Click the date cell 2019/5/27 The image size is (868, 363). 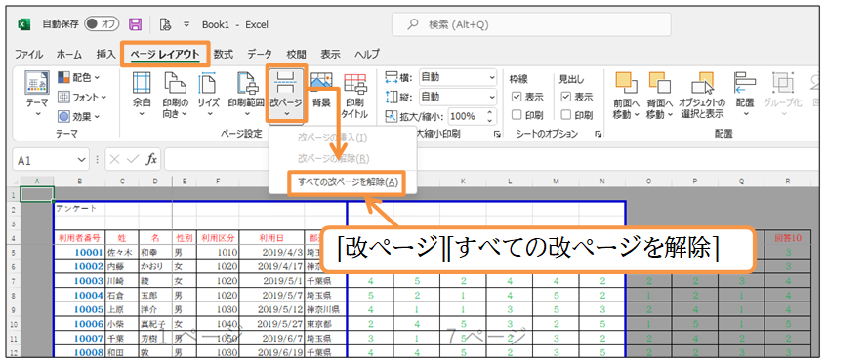click(x=271, y=323)
